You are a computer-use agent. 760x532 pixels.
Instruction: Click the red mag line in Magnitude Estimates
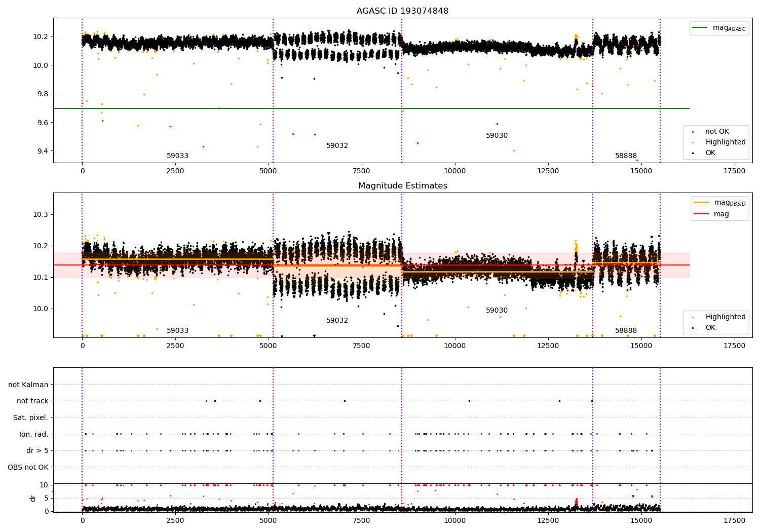tap(371, 265)
